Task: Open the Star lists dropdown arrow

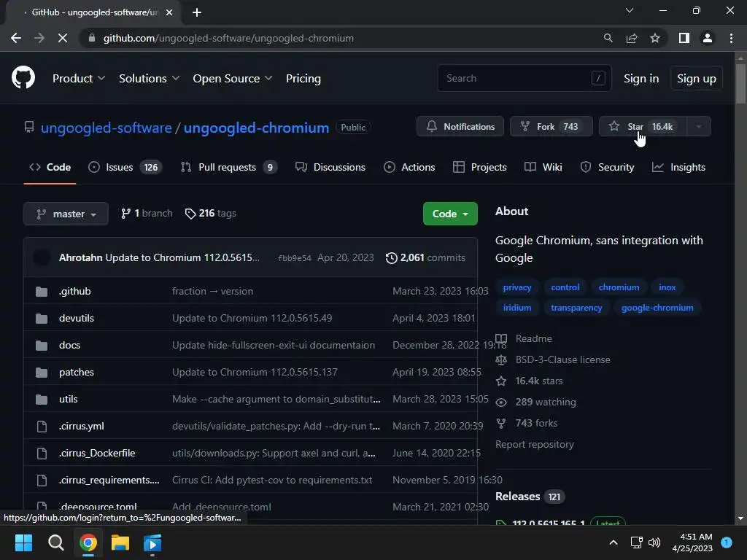Action: pos(699,127)
